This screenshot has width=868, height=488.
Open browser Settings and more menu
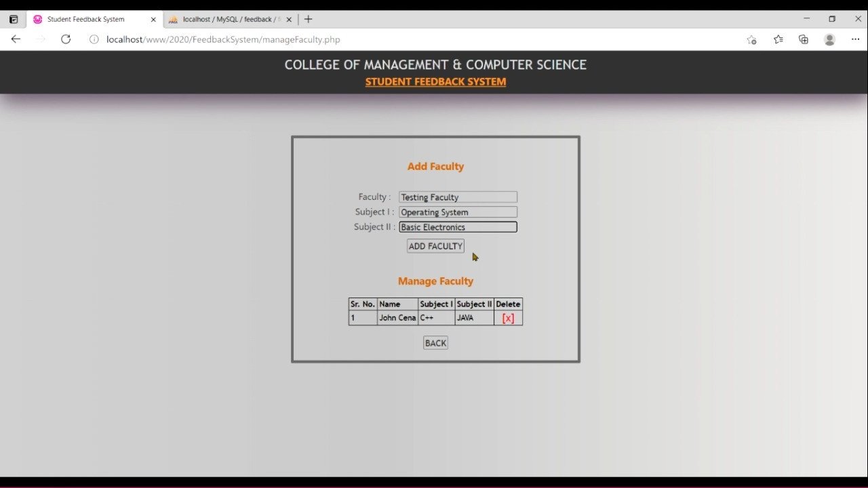(x=856, y=39)
